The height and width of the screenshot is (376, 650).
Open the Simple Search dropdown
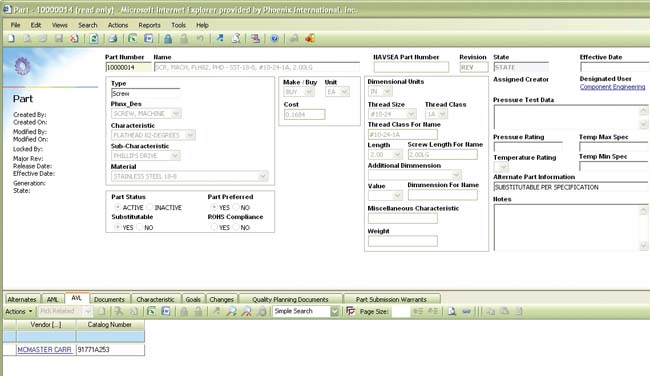(x=335, y=311)
